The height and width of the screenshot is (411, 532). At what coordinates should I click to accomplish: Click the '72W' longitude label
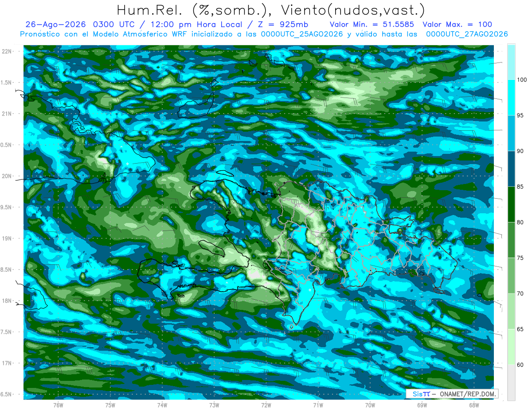(x=266, y=405)
